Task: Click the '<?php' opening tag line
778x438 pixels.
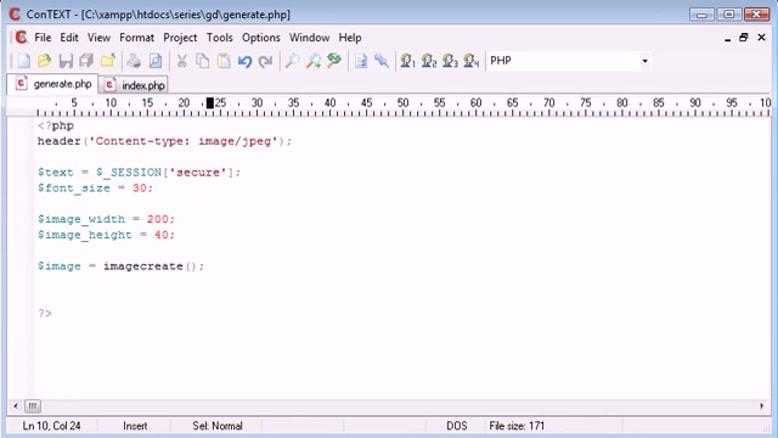Action: pyautogui.click(x=56, y=125)
